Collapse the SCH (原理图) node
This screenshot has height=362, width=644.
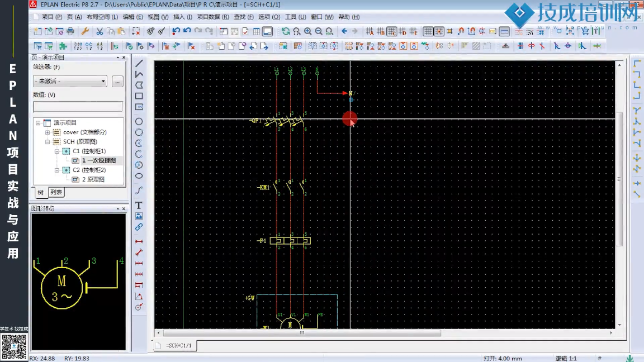click(x=48, y=141)
